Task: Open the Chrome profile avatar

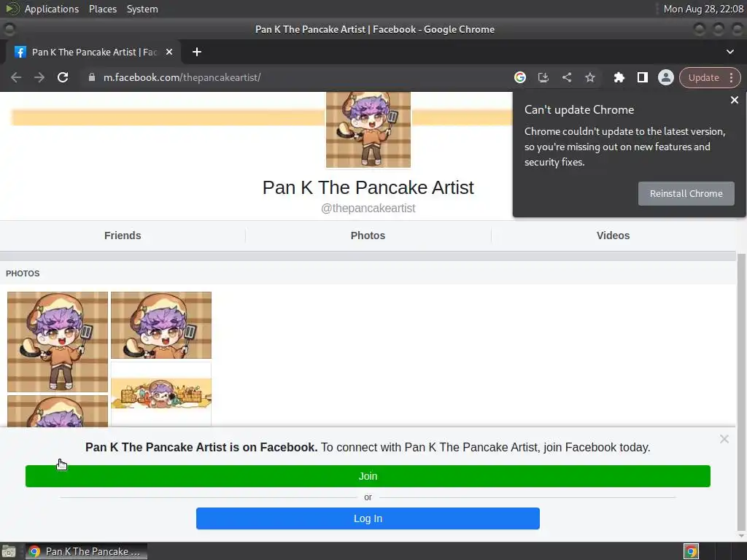Action: [665, 77]
